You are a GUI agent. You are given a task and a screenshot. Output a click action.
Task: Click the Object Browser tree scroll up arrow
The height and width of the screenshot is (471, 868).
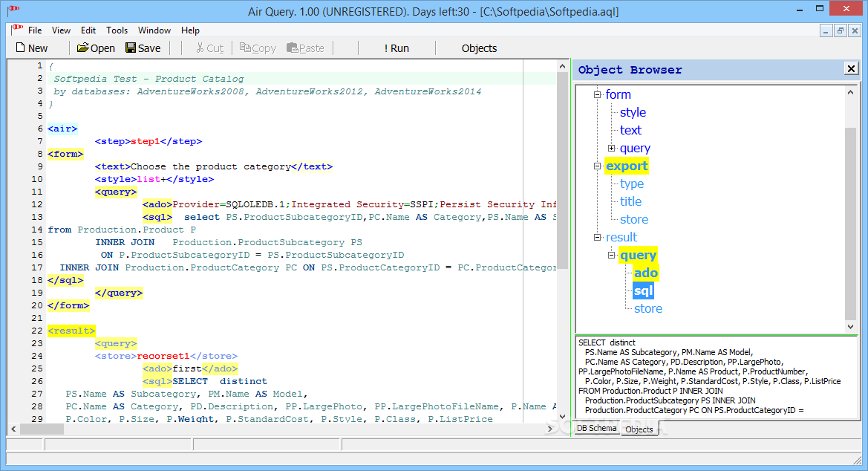coord(851,93)
